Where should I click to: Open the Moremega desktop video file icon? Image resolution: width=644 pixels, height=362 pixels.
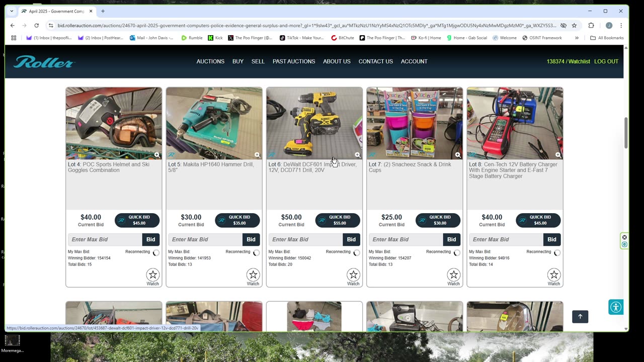click(12, 344)
